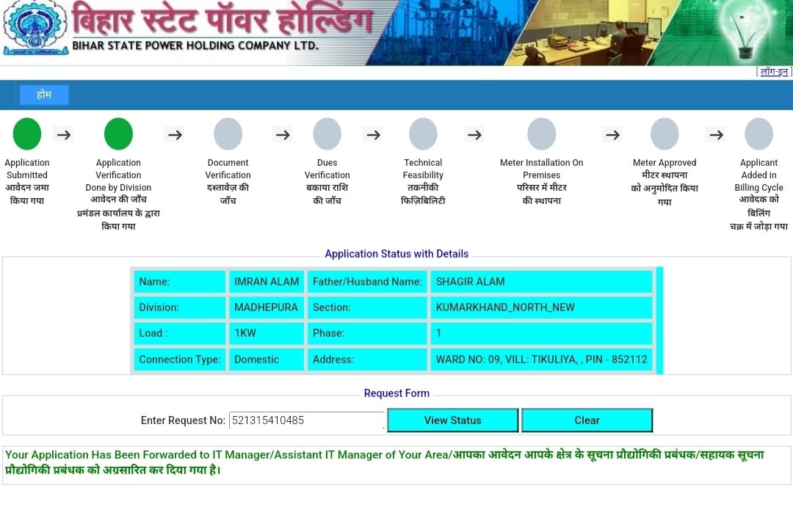This screenshot has width=793, height=532.
Task: Click the grey Dues Verification status circle
Action: coord(327,134)
